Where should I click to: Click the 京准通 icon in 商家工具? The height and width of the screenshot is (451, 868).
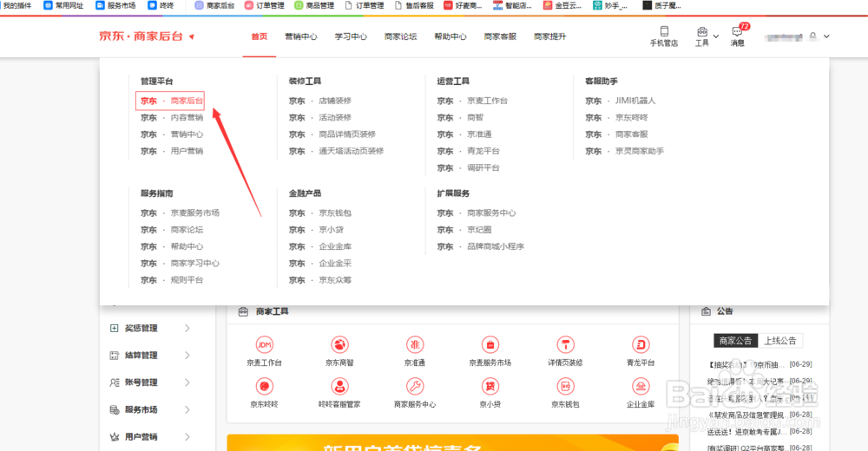[415, 344]
